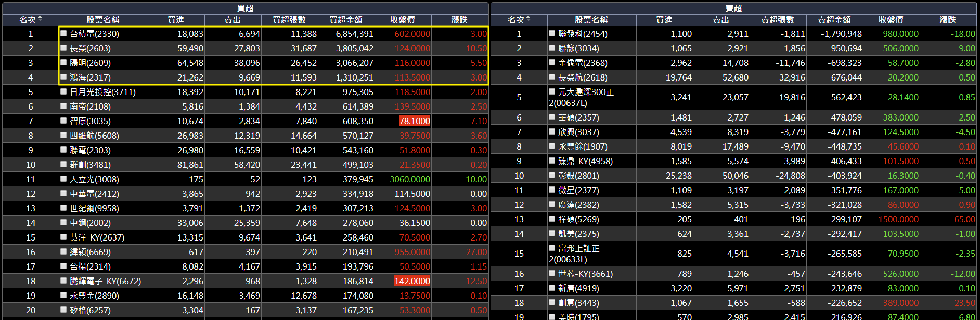
Task: Tick checkbox for 台積電(2330)
Action: (x=63, y=33)
